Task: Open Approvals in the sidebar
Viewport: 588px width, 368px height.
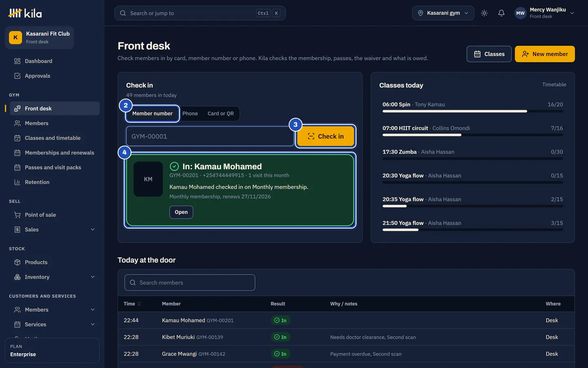Action: [x=55, y=76]
